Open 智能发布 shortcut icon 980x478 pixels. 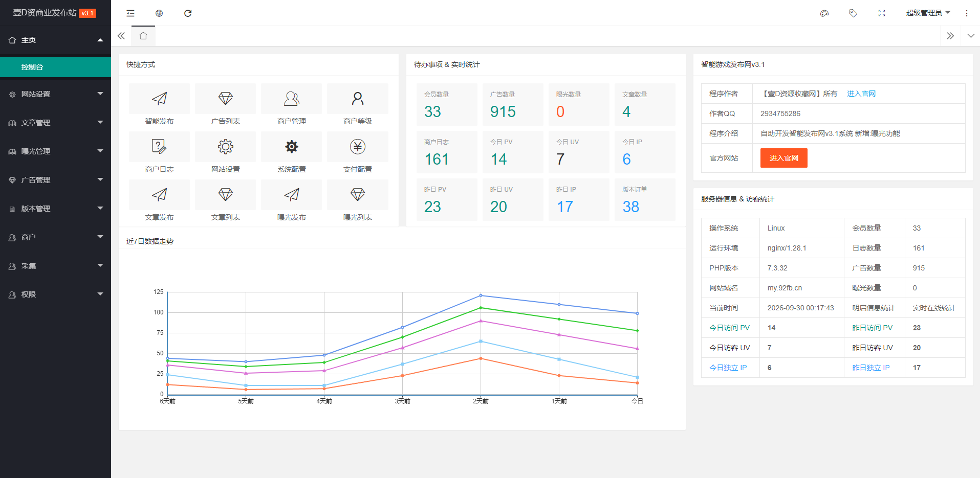[159, 99]
